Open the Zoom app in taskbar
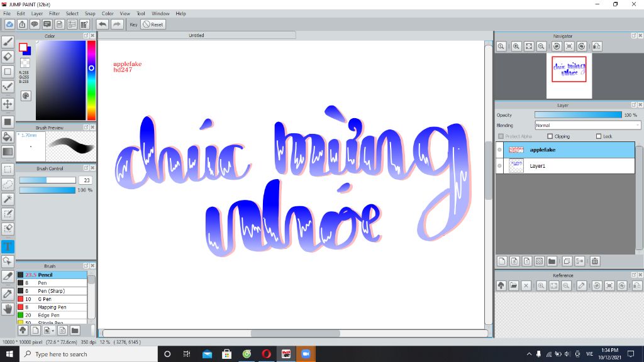Screen dimensions: 644x362 pyautogui.click(x=306, y=354)
